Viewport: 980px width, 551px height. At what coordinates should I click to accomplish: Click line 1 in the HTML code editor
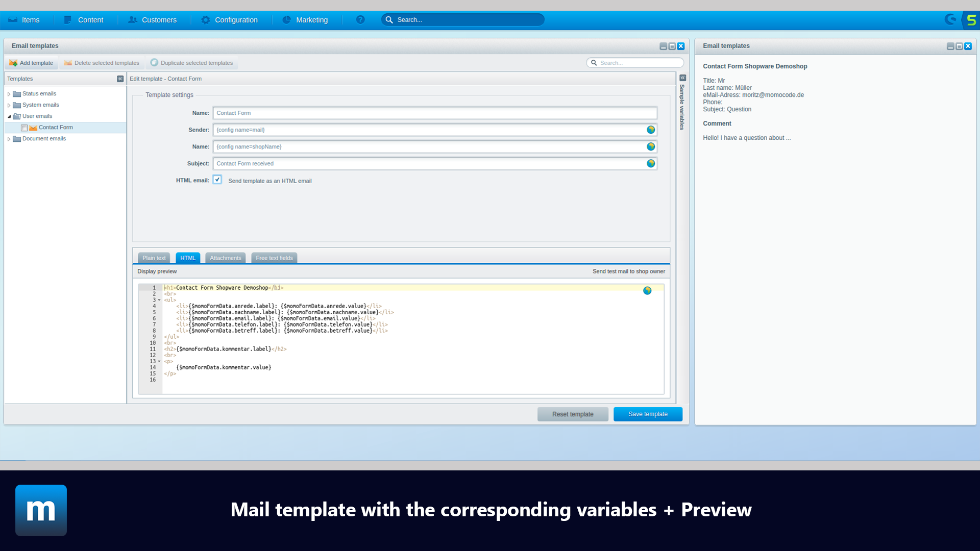(413, 288)
